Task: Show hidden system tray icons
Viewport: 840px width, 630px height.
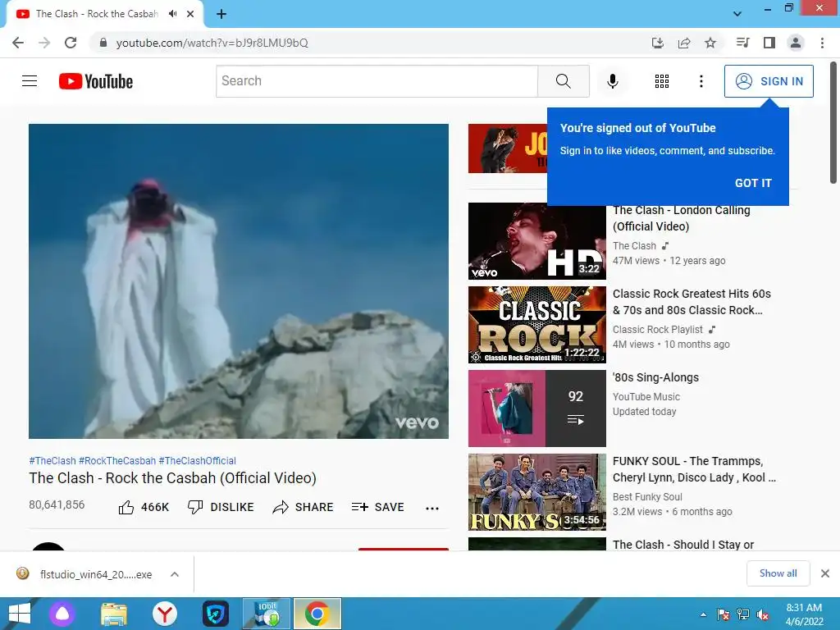Action: pyautogui.click(x=703, y=614)
